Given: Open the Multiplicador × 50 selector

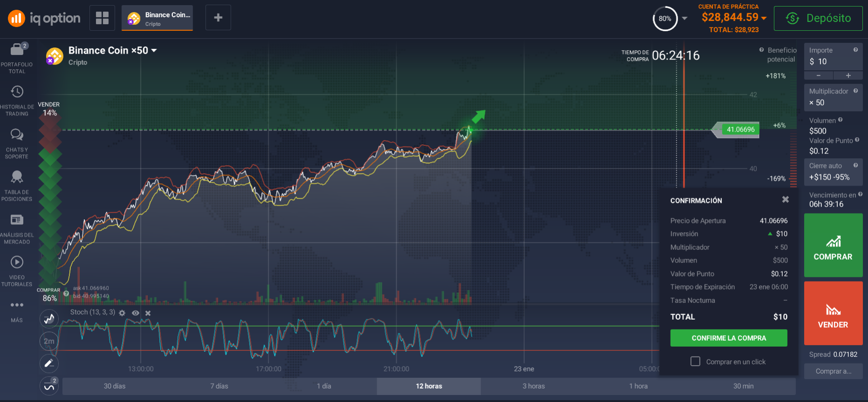Looking at the screenshot, I should click(x=833, y=98).
